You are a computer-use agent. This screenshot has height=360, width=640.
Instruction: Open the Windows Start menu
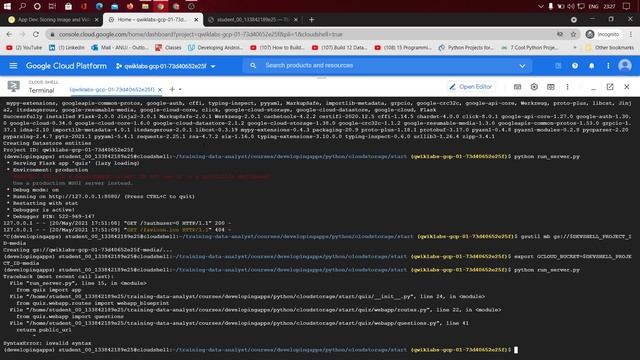[7, 6]
